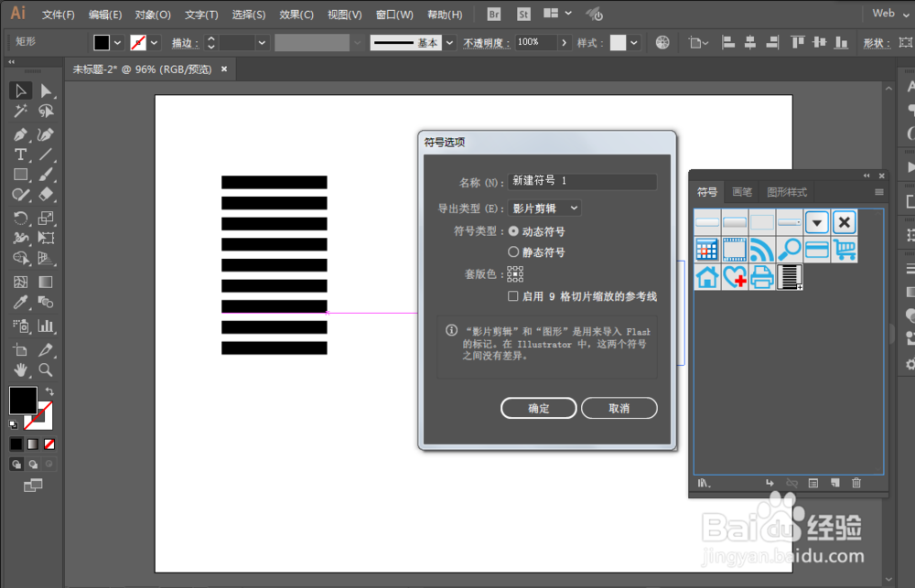Select the home symbol thumbnail

click(x=706, y=276)
